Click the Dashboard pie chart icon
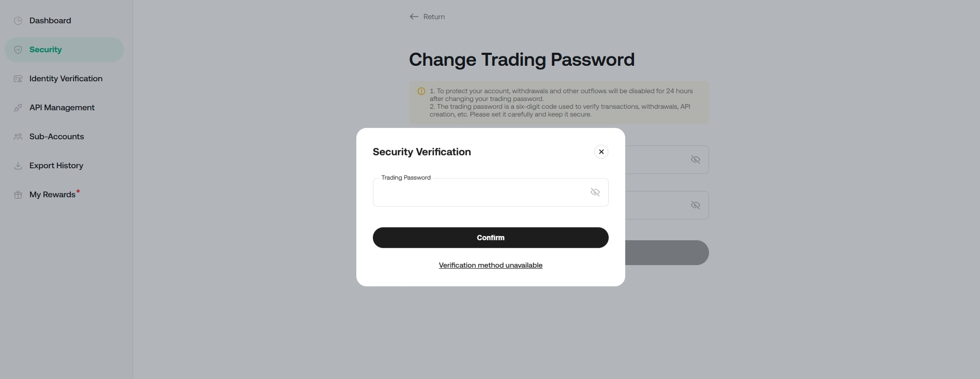Viewport: 980px width, 379px height. pos(18,21)
